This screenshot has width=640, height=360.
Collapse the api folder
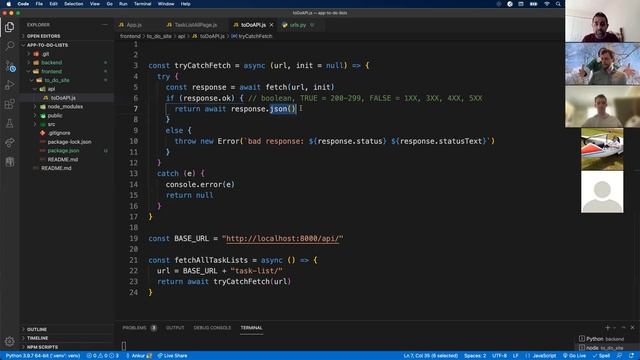pyautogui.click(x=51, y=89)
